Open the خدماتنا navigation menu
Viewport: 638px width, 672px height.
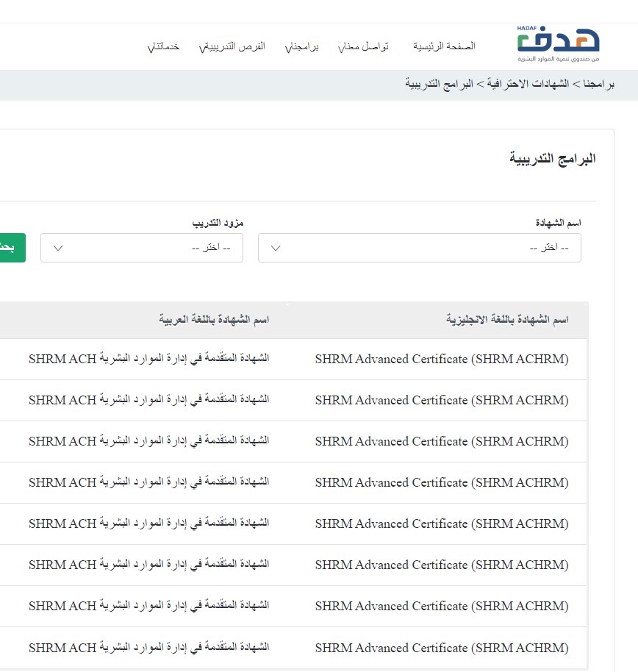click(x=163, y=46)
